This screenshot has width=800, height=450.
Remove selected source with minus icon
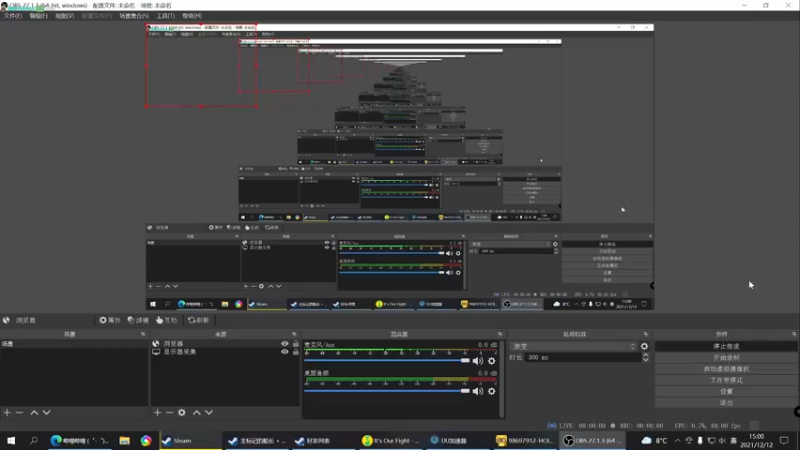(x=169, y=412)
